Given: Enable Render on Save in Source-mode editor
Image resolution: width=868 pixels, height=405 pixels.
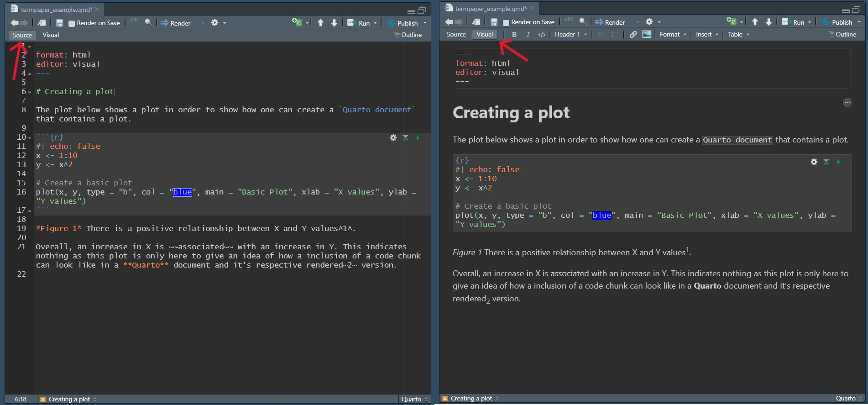Looking at the screenshot, I should tap(72, 23).
